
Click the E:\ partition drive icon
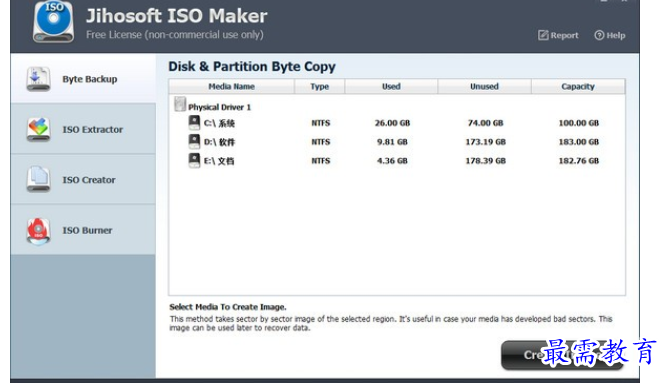tap(194, 160)
